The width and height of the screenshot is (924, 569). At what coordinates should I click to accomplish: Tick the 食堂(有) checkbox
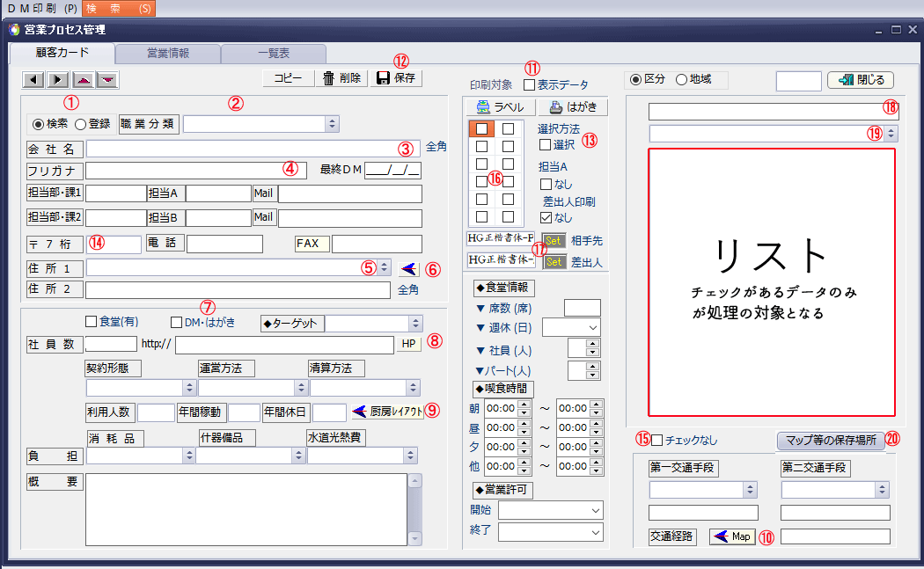pyautogui.click(x=91, y=322)
